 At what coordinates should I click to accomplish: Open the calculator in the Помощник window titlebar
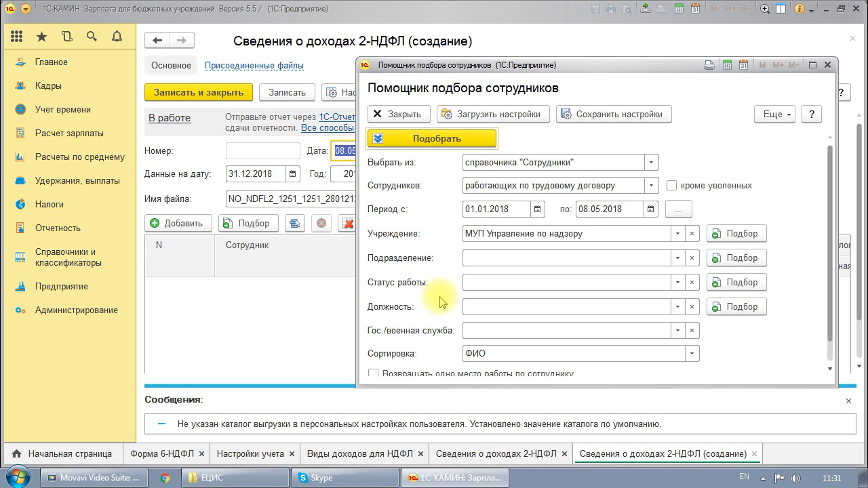tap(727, 65)
